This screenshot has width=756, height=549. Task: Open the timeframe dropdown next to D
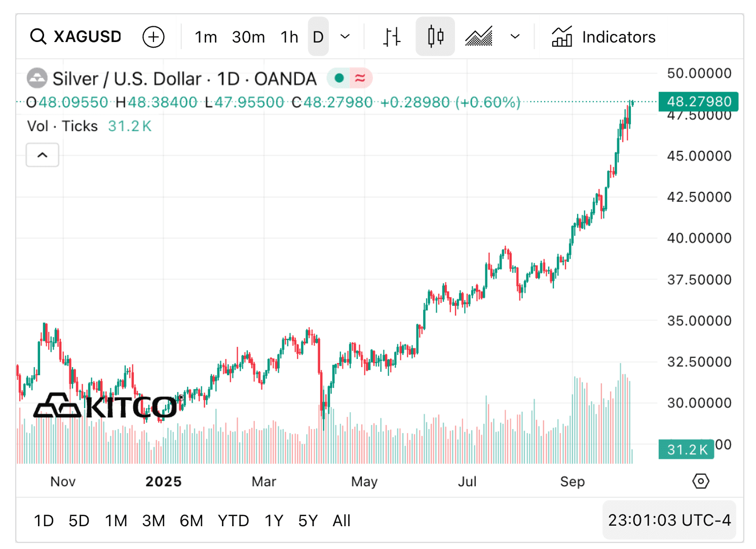[x=345, y=36]
